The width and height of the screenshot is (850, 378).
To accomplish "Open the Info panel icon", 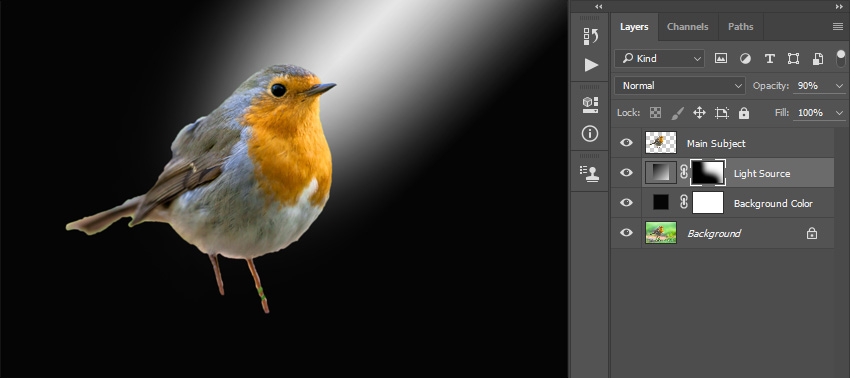I will click(590, 133).
